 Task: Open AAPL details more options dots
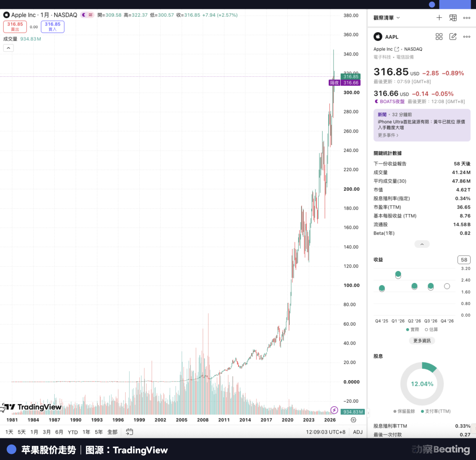coord(467,37)
